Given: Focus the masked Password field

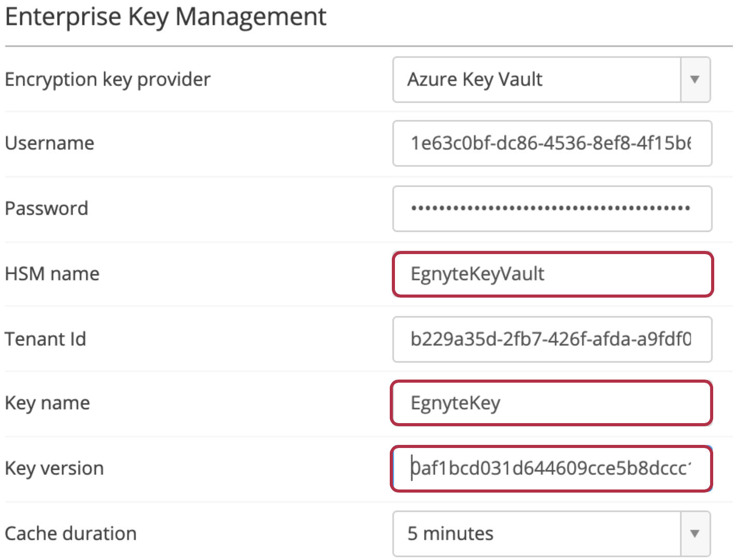Looking at the screenshot, I should point(553,208).
